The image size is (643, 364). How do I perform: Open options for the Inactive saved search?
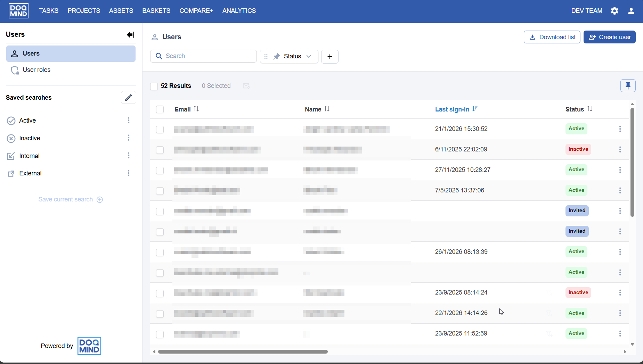click(129, 138)
